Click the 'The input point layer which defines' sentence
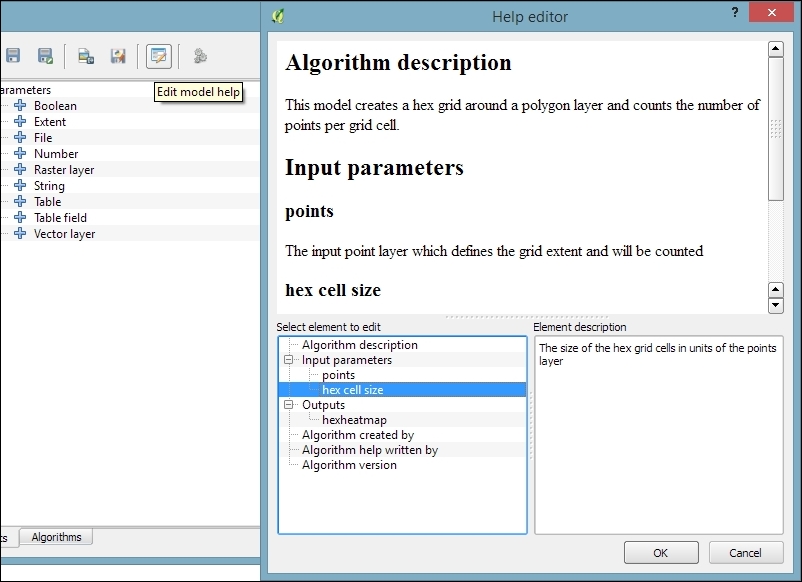This screenshot has width=802, height=582. coord(494,251)
